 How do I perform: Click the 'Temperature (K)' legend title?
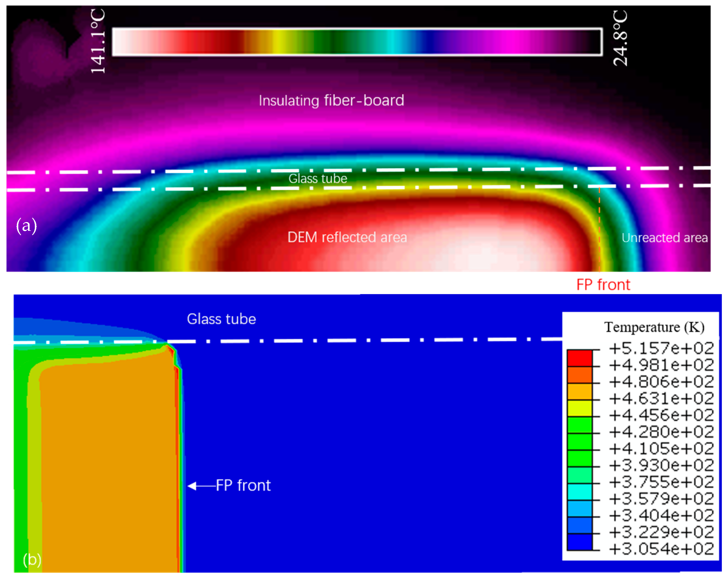(x=654, y=327)
